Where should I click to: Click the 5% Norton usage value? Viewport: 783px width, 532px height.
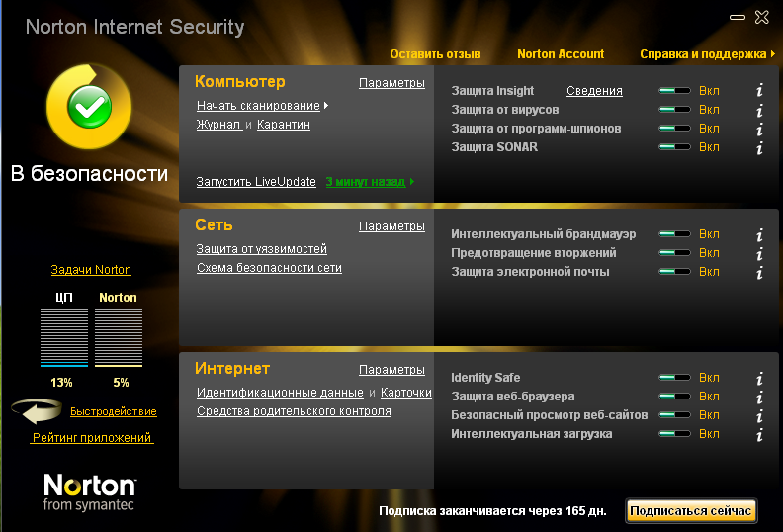click(x=121, y=383)
